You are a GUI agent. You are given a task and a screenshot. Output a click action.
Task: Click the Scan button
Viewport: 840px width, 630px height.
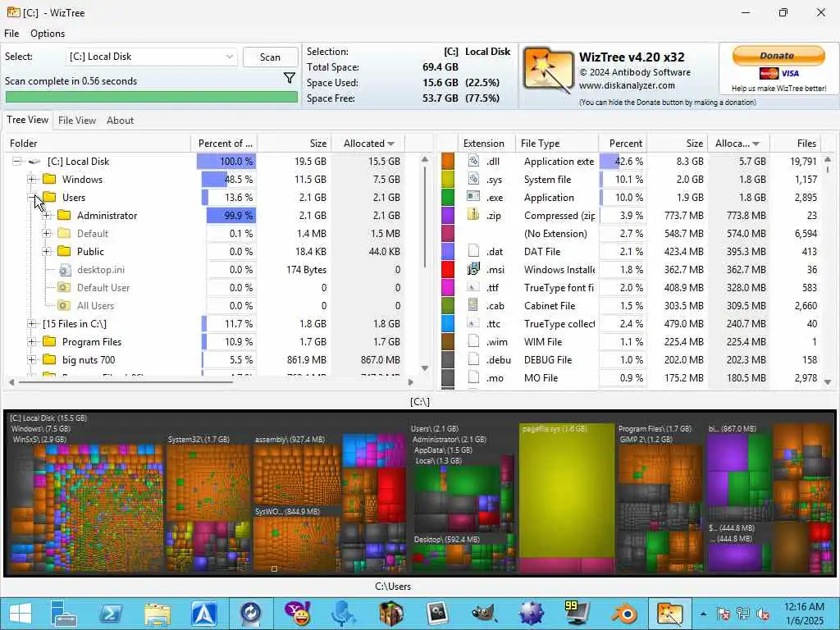point(270,57)
